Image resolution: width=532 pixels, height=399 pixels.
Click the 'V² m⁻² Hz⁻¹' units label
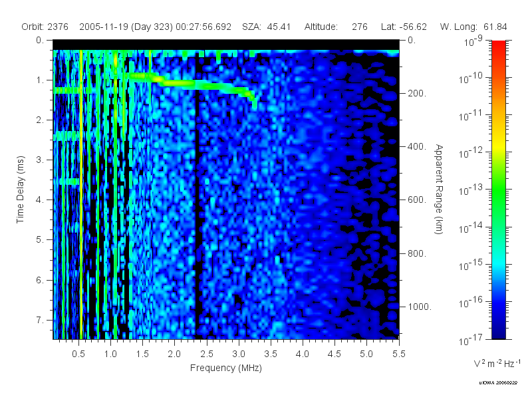[x=497, y=363]
